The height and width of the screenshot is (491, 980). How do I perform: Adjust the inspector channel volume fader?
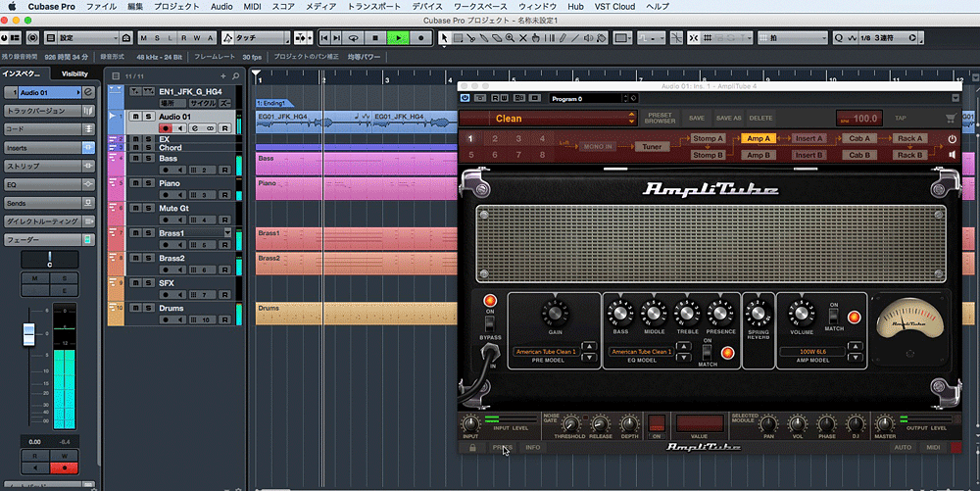28,333
